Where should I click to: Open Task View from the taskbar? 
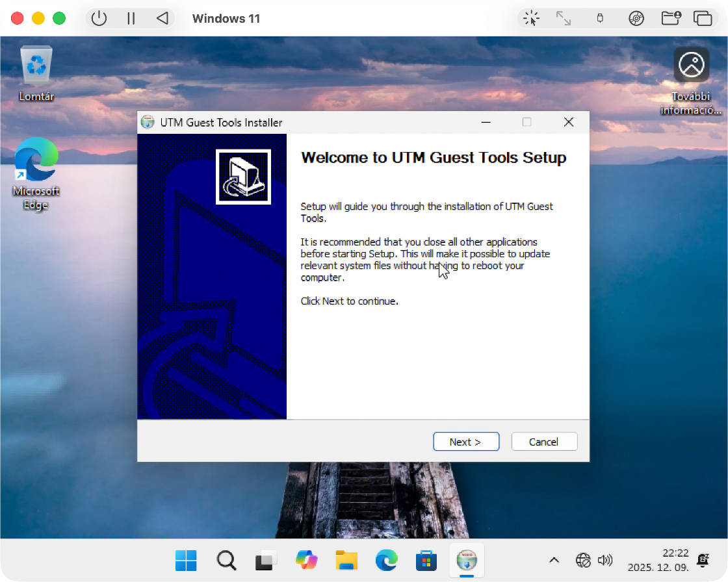point(266,560)
